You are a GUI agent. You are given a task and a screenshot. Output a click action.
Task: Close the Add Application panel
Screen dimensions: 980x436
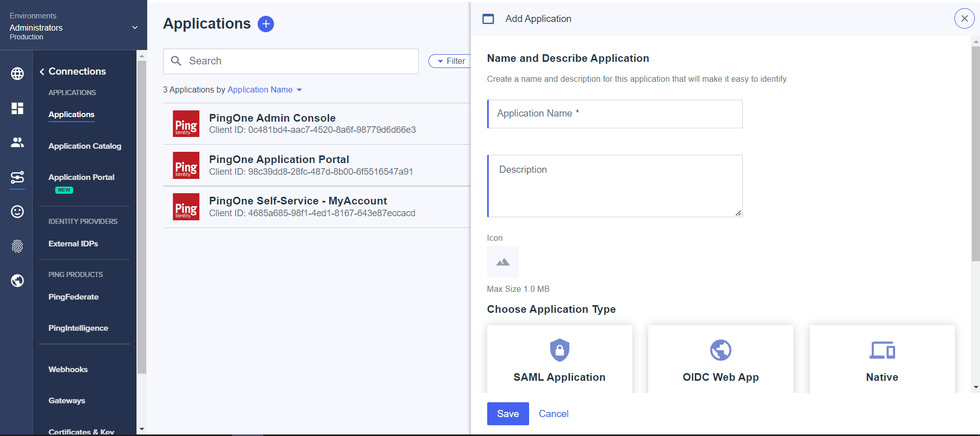[x=964, y=19]
